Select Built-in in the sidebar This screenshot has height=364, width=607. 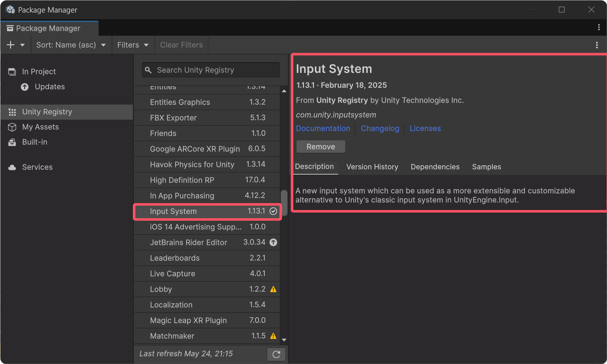click(x=66, y=142)
